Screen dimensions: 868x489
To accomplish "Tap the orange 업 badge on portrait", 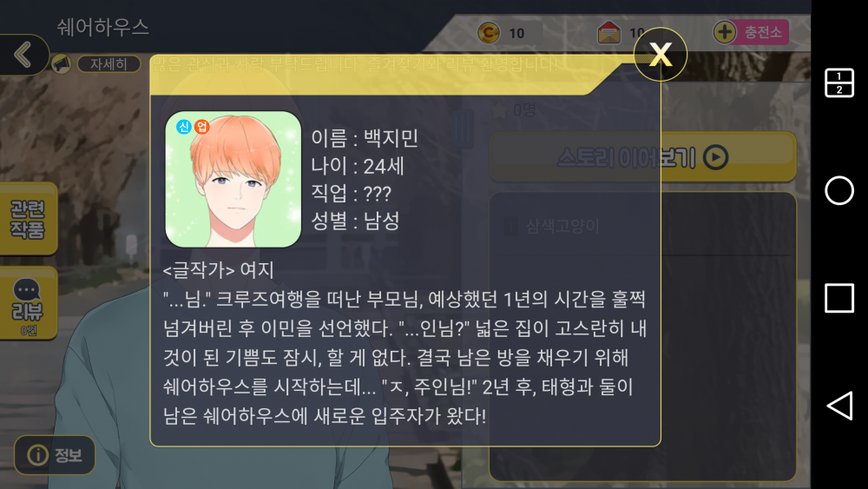I will (201, 127).
